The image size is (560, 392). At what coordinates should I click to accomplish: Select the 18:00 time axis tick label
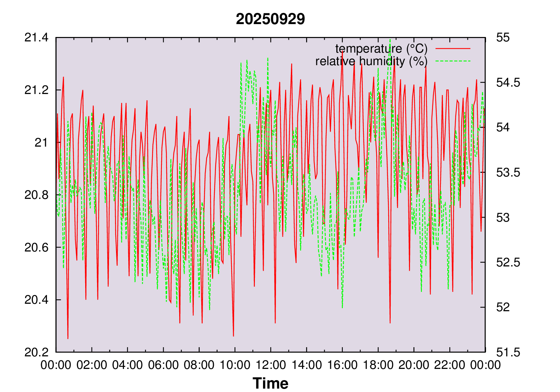(378, 365)
